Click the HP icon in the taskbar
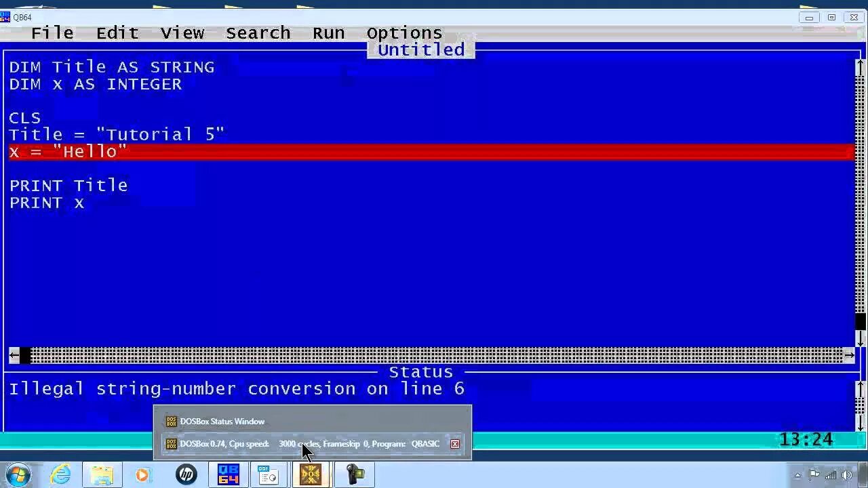Viewport: 868px width, 488px height. 186,474
